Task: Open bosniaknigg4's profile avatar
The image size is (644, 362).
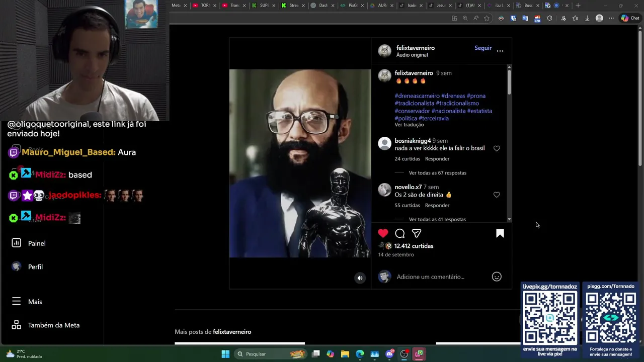Action: pyautogui.click(x=385, y=143)
